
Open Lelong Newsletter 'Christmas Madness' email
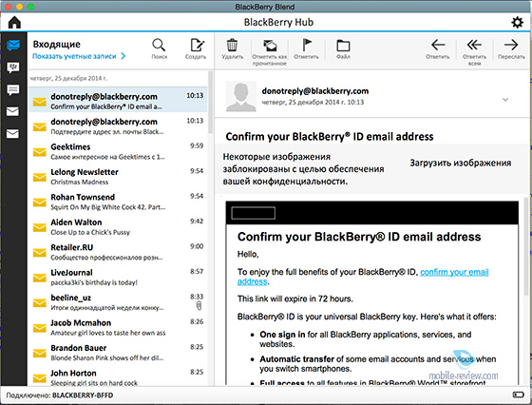118,177
